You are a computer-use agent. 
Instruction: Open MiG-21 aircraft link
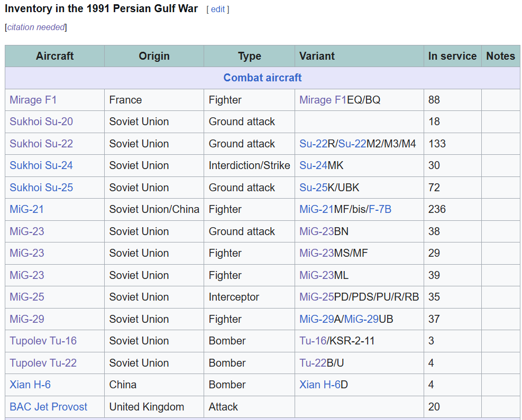coord(26,209)
